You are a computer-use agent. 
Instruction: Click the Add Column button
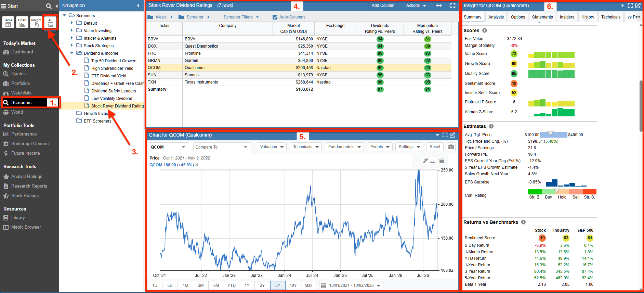coord(383,5)
